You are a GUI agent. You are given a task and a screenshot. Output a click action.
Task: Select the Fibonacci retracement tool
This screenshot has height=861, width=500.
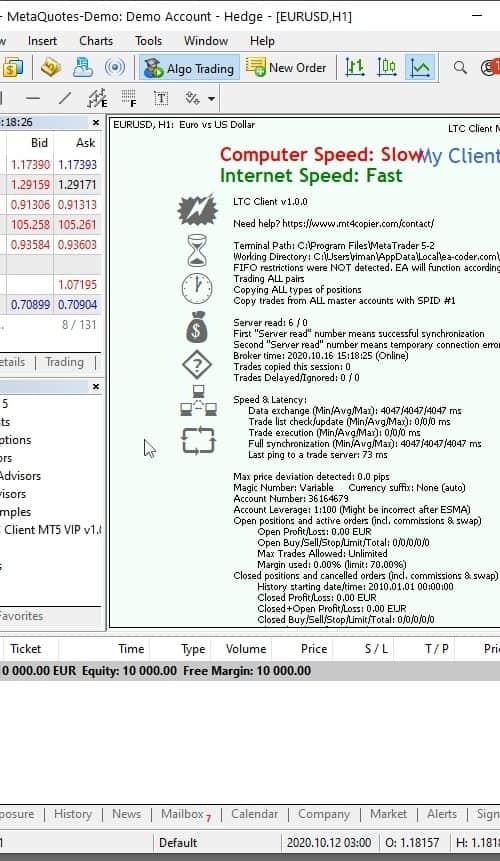pyautogui.click(x=129, y=99)
